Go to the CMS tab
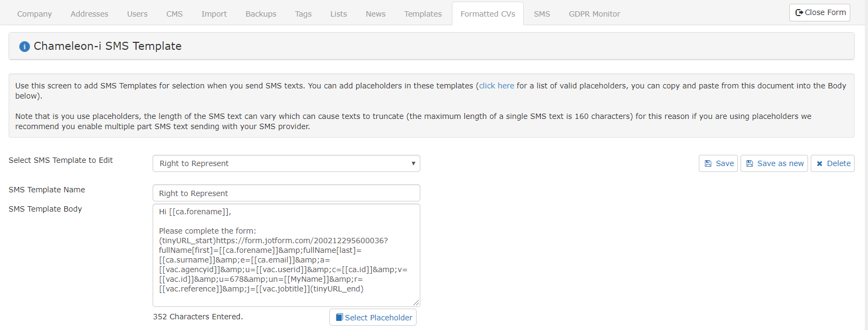The width and height of the screenshot is (868, 330). pos(175,14)
